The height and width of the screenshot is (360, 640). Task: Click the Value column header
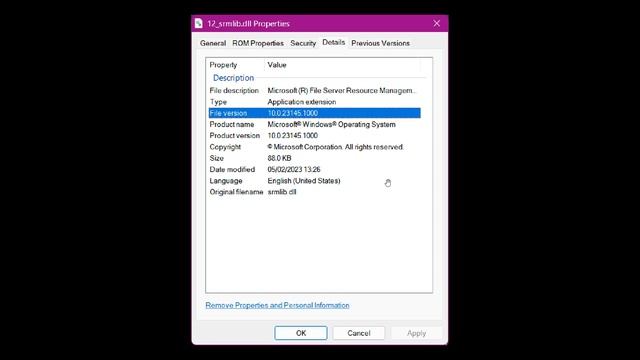point(277,65)
